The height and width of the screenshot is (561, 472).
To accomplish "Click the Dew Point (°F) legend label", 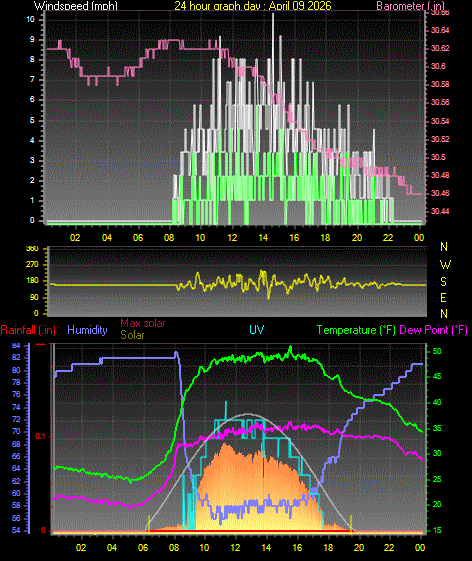I will (433, 330).
